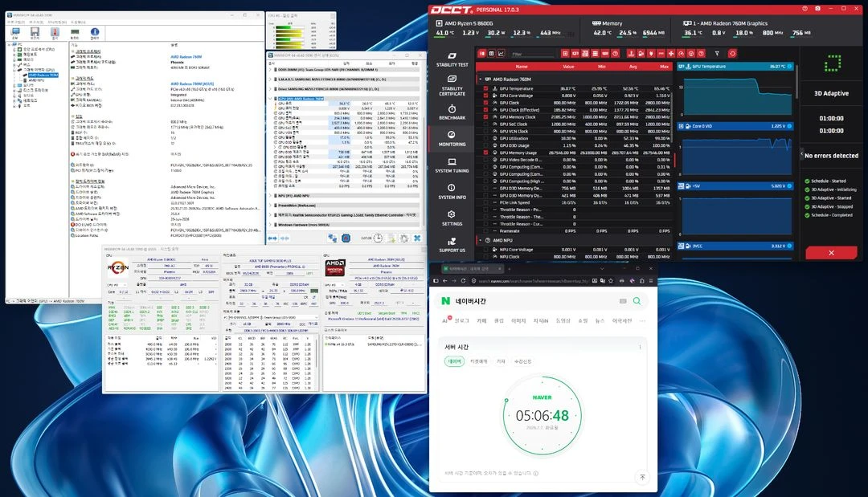Viewport: 868px width, 497px height.
Task: Click the red reset circle icon in OCCT toolbar
Action: (732, 54)
